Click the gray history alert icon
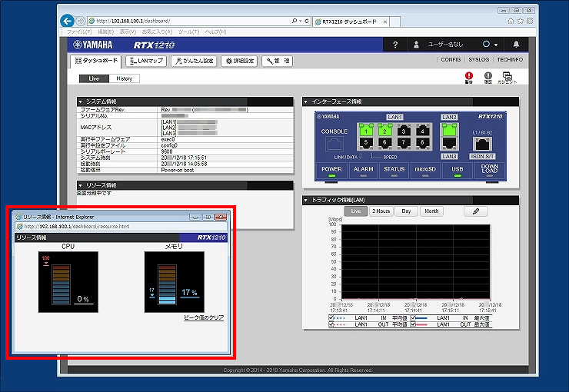 [x=488, y=77]
